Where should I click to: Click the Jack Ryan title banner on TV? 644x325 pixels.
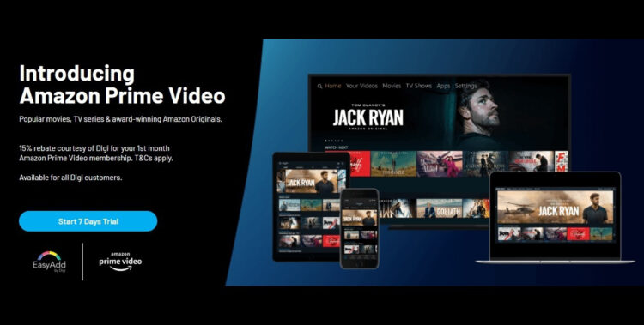(x=368, y=117)
